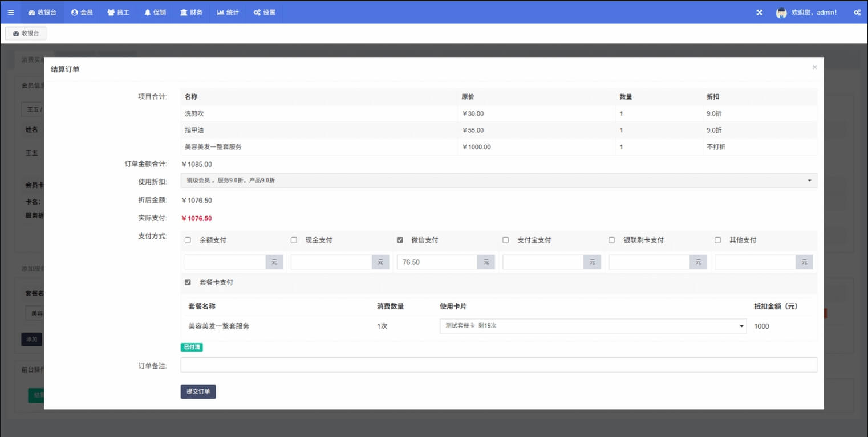868x437 pixels.
Task: Open the 财务 menu
Action: click(x=192, y=12)
